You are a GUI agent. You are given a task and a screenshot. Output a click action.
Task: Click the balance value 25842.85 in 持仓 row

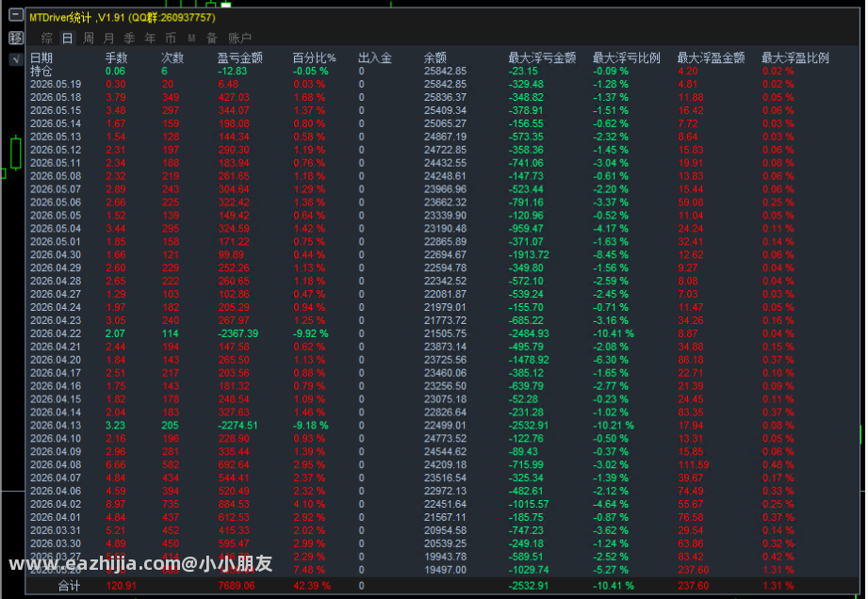445,72
